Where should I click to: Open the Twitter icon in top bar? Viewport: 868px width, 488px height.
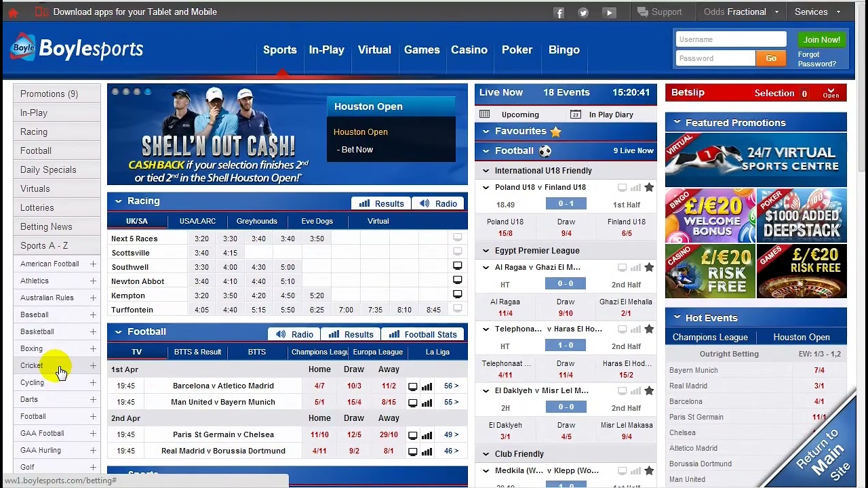pyautogui.click(x=583, y=12)
